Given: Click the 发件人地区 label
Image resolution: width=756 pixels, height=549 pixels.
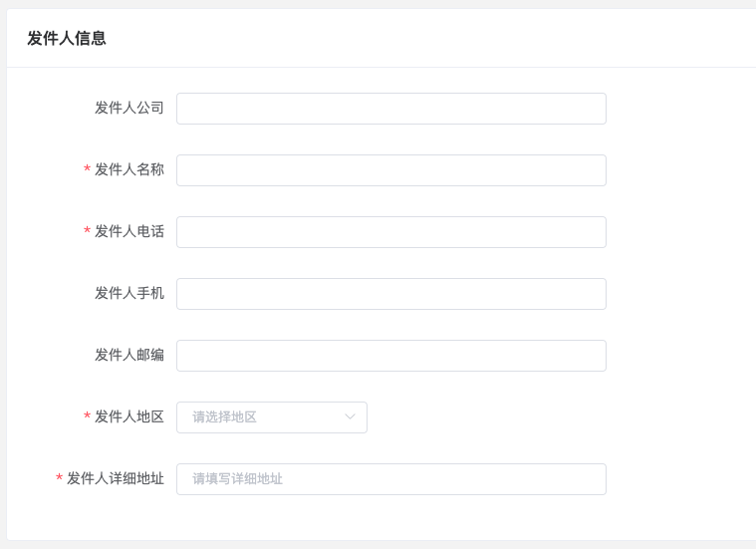Looking at the screenshot, I should 129,416.
